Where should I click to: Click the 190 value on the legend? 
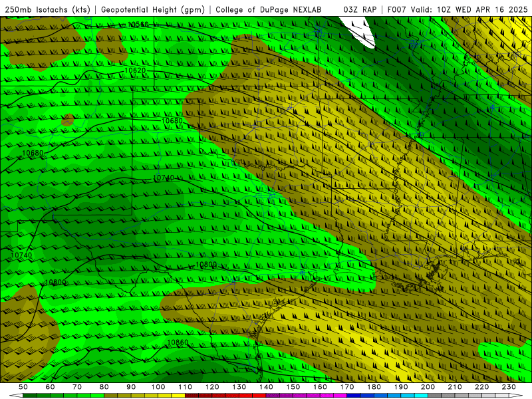(401, 387)
